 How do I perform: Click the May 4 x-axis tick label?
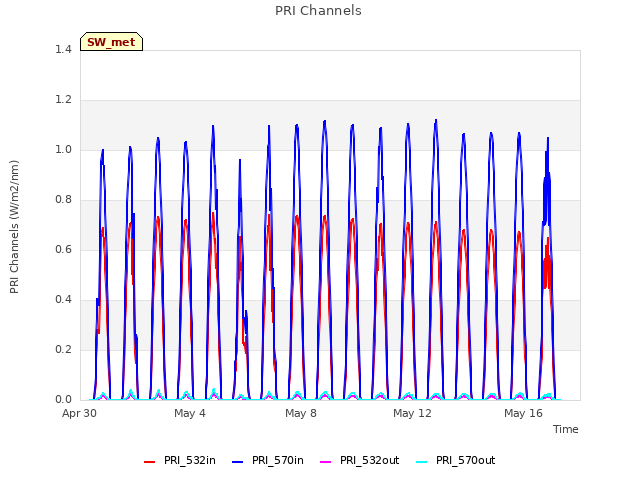[x=190, y=413]
